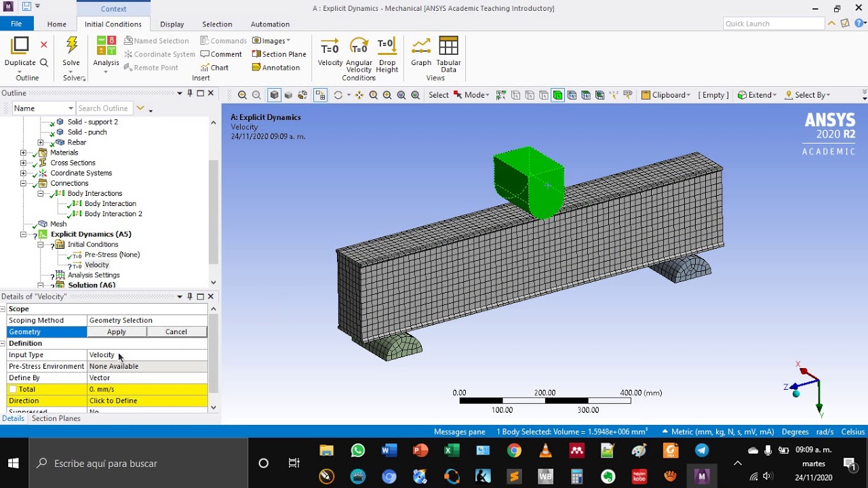Viewport: 868px width, 488px height.
Task: Open the File menu
Action: click(16, 24)
